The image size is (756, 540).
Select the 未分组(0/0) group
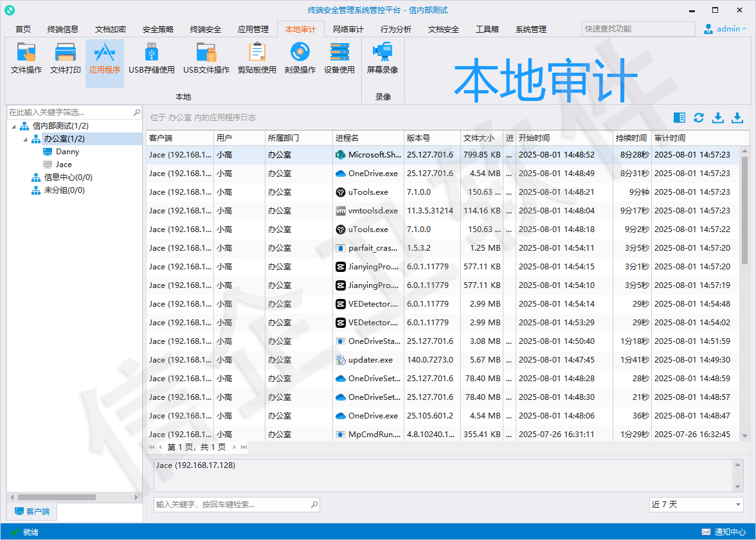click(x=64, y=190)
